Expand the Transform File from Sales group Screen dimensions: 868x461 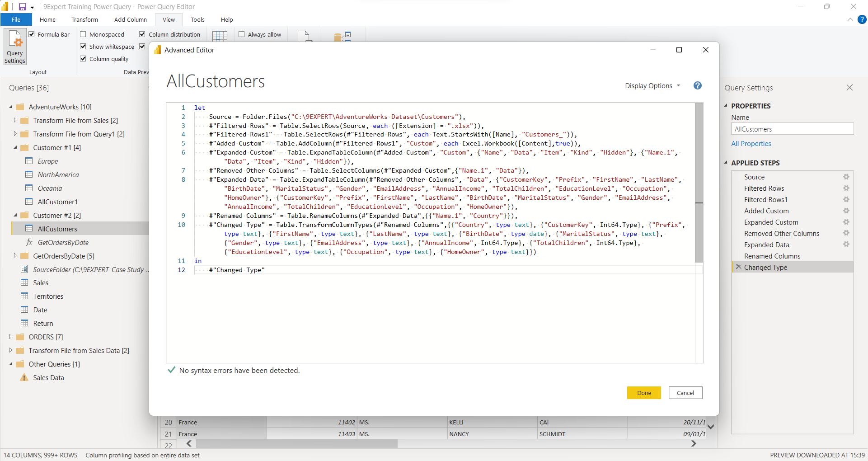tap(14, 120)
